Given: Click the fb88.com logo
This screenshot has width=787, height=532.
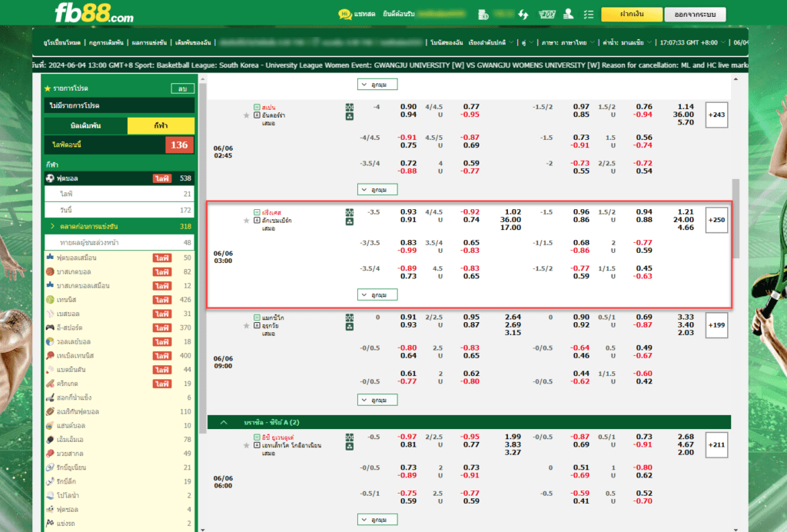Looking at the screenshot, I should [94, 13].
